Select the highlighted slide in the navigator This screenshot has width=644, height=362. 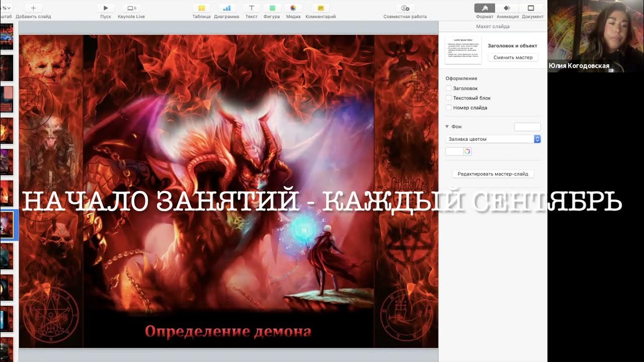coord(7,225)
